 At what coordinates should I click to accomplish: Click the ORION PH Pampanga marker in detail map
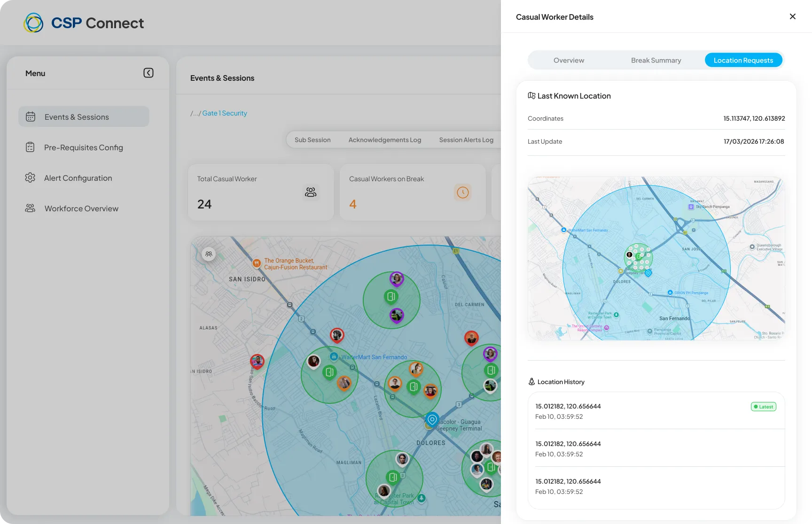coord(670,293)
